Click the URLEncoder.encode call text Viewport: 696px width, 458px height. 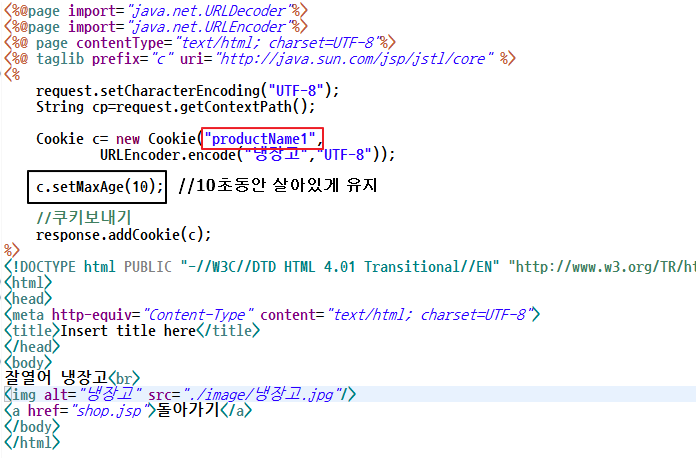[247, 155]
